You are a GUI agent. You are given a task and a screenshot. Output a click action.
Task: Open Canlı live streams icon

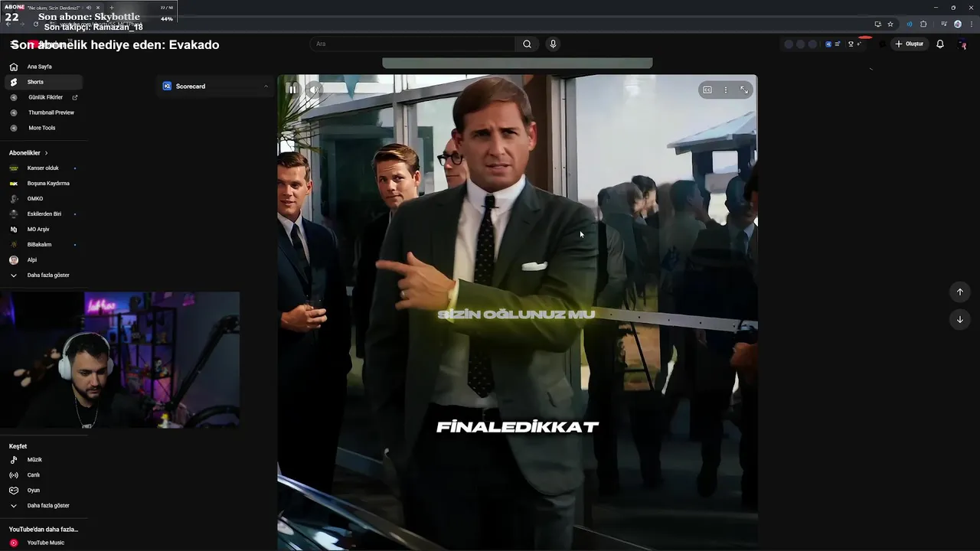[13, 474]
